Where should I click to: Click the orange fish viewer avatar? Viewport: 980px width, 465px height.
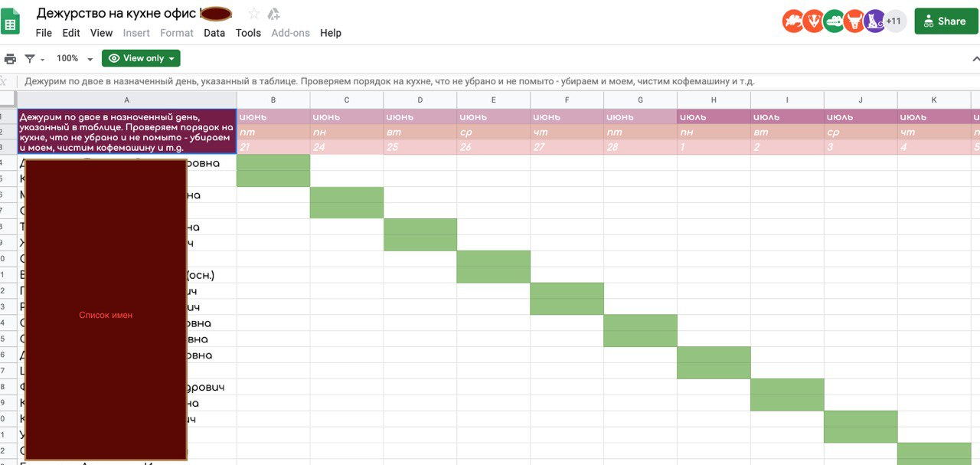pyautogui.click(x=793, y=21)
